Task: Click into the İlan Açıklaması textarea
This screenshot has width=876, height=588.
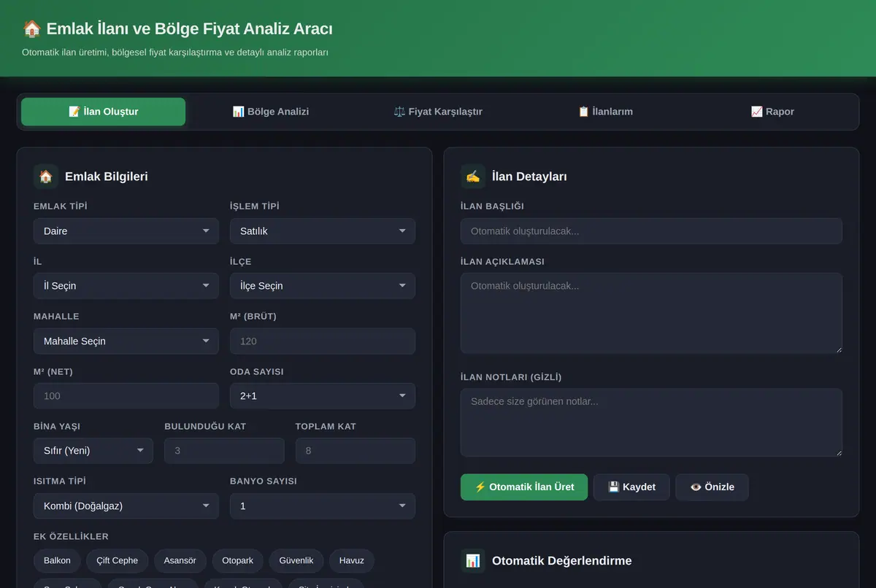Action: pos(651,314)
